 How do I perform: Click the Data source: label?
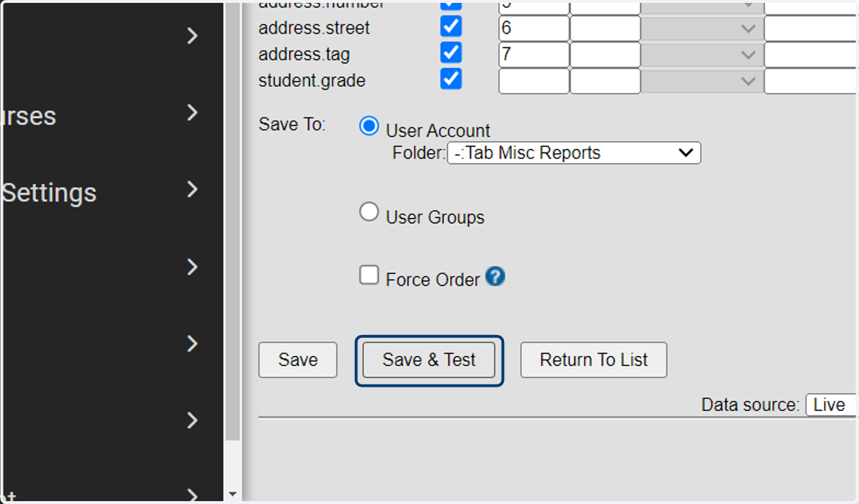750,405
